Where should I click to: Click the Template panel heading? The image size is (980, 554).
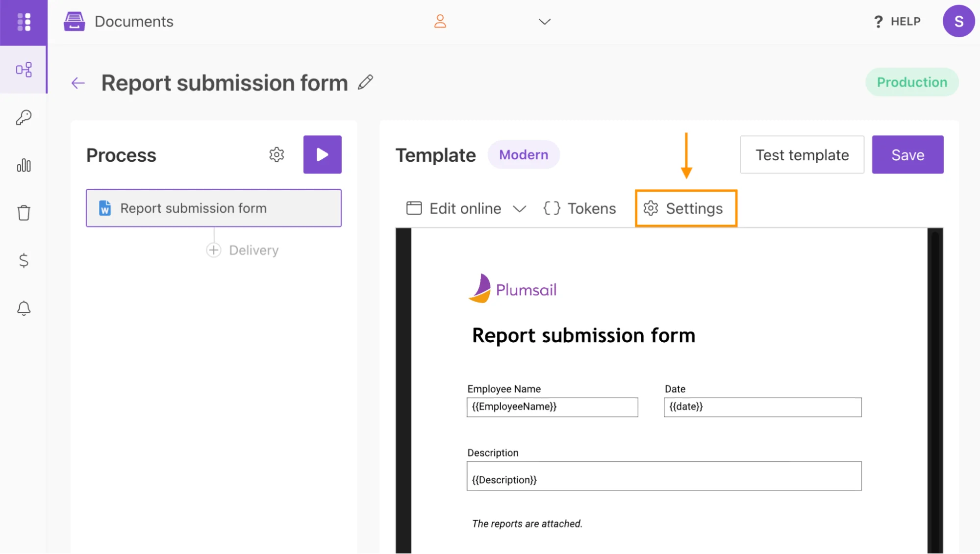pos(436,155)
